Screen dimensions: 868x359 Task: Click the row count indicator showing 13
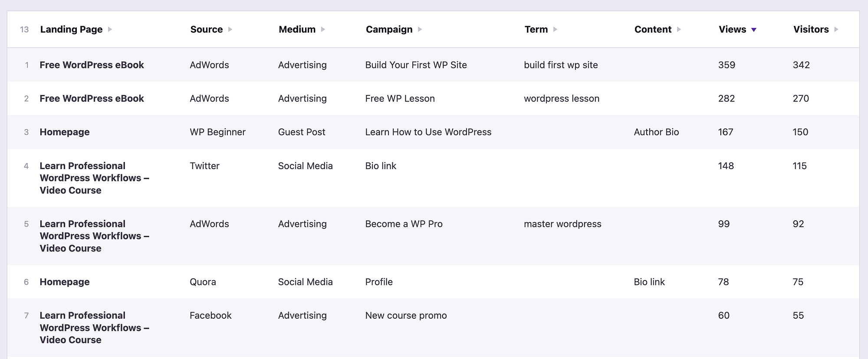click(x=24, y=29)
